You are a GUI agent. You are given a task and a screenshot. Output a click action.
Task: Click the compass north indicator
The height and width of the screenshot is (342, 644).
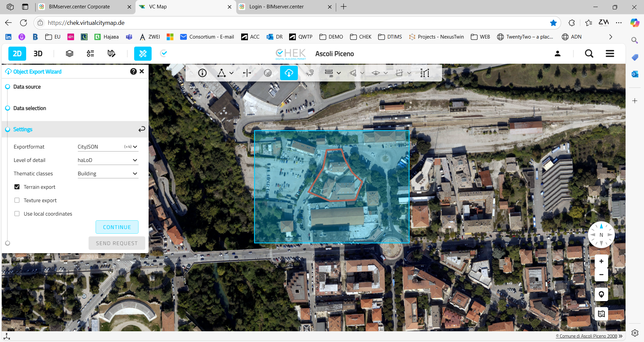(601, 235)
